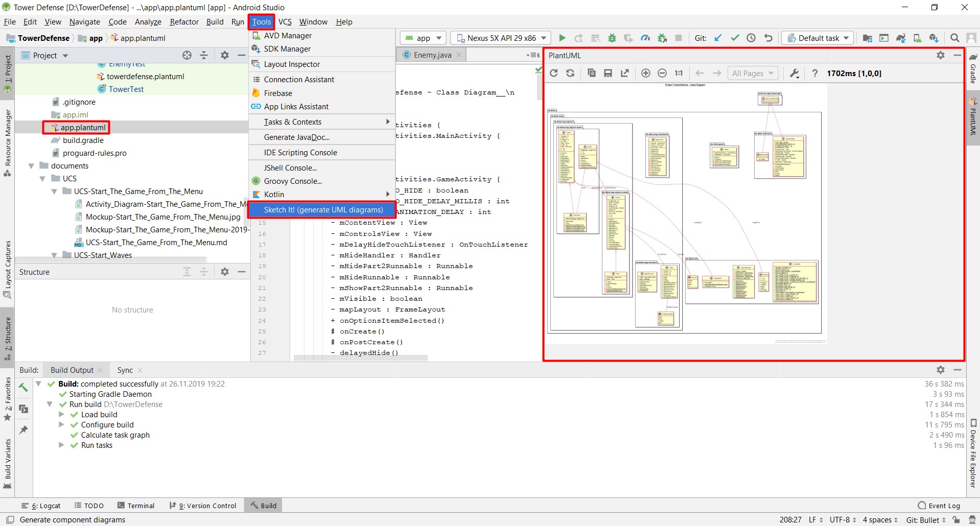980x526 pixels.
Task: Choose AVD Manager from Tools menu
Action: coord(322,36)
